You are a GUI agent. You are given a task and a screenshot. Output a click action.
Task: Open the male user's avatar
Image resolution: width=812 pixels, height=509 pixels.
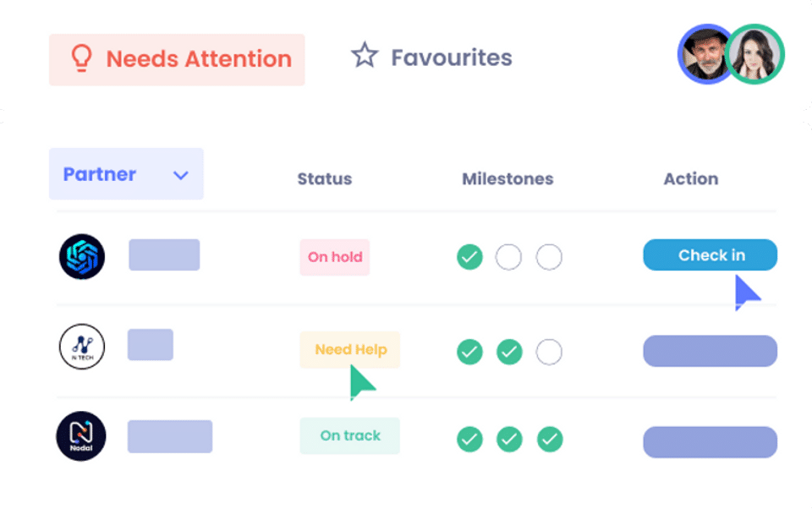[705, 52]
